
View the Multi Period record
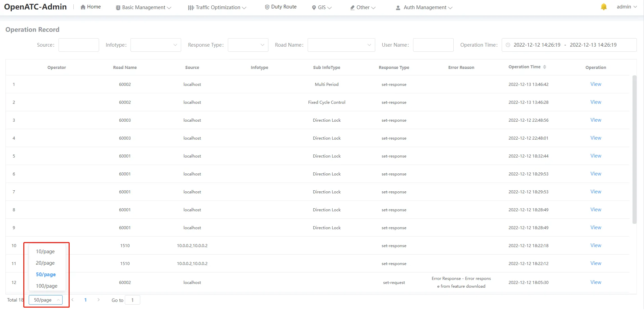pos(596,84)
